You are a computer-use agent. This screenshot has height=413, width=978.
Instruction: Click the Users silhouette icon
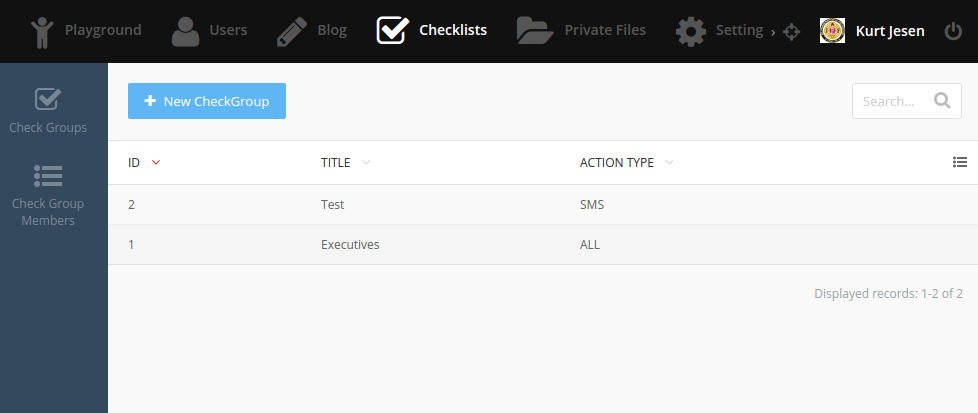coord(185,31)
